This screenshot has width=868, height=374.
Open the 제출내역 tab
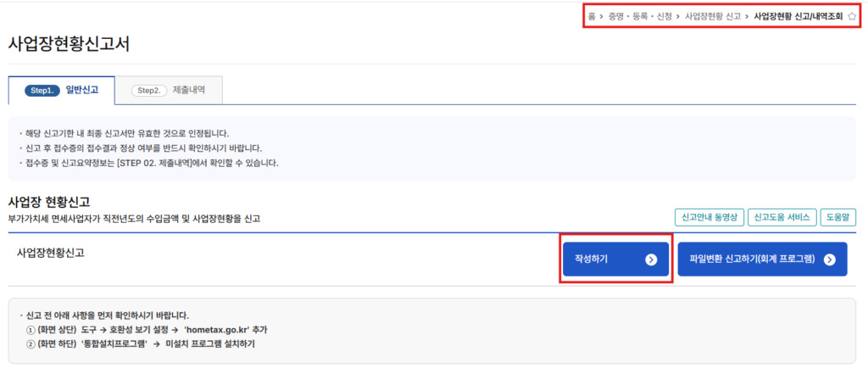(x=188, y=90)
